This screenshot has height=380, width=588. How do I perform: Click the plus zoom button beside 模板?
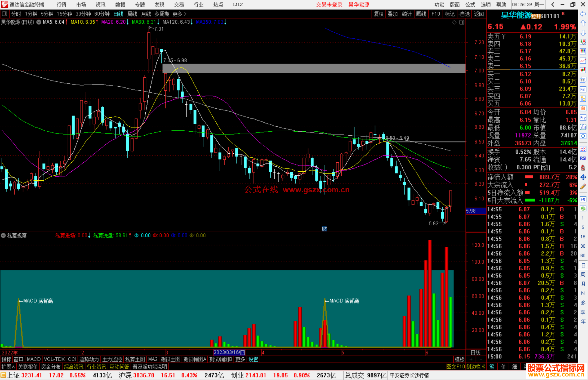point(471,359)
